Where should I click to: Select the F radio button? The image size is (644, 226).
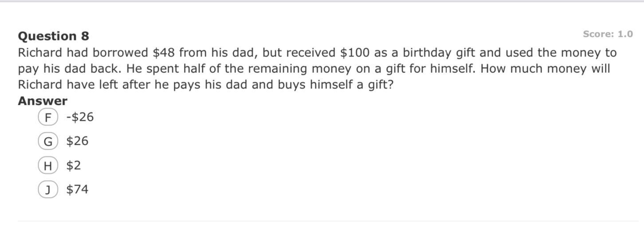(x=48, y=117)
